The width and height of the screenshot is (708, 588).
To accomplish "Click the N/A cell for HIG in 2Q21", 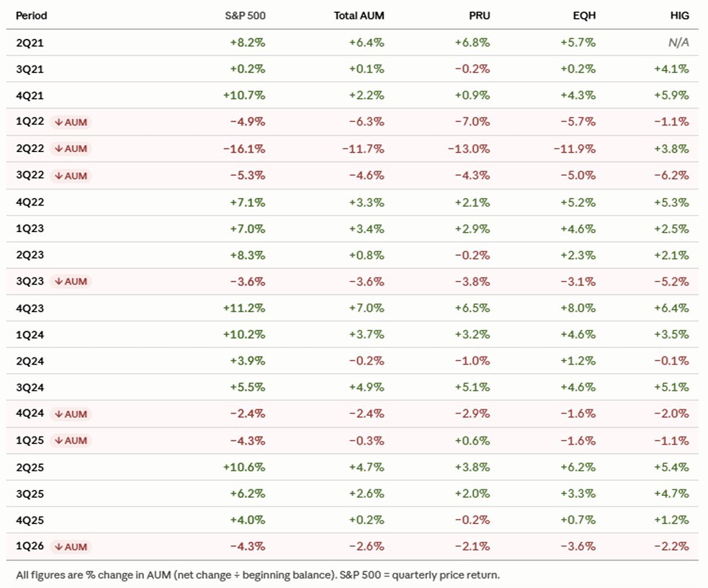I will pyautogui.click(x=678, y=43).
